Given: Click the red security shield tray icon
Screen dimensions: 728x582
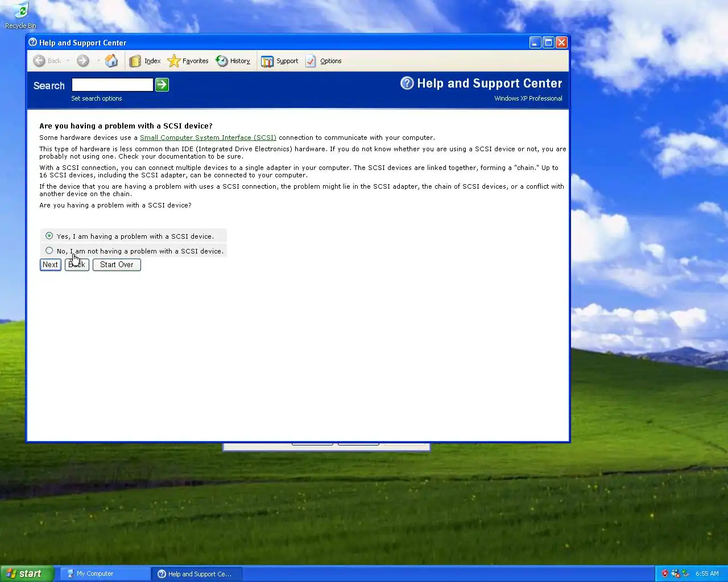Looking at the screenshot, I should [665, 573].
